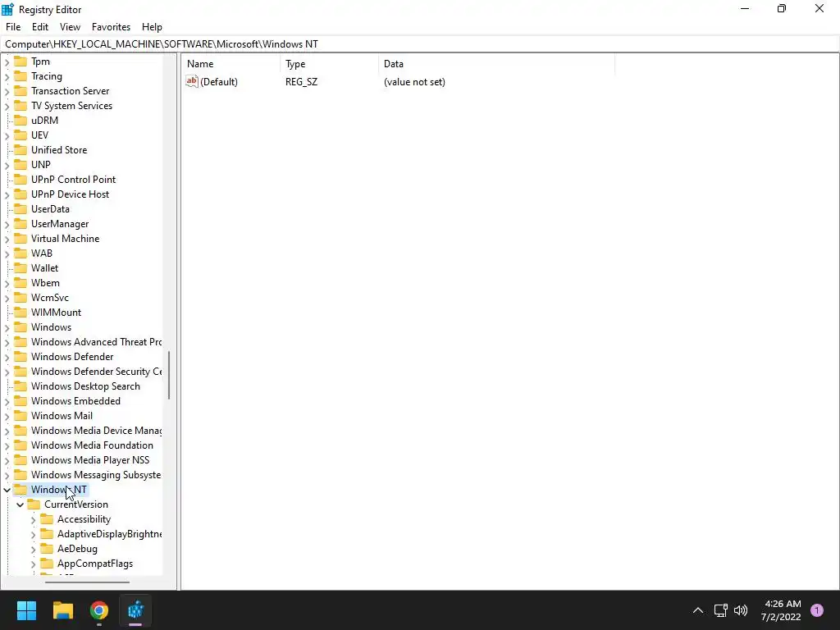Open Google Chrome from the taskbar
The height and width of the screenshot is (630, 840).
[x=99, y=610]
